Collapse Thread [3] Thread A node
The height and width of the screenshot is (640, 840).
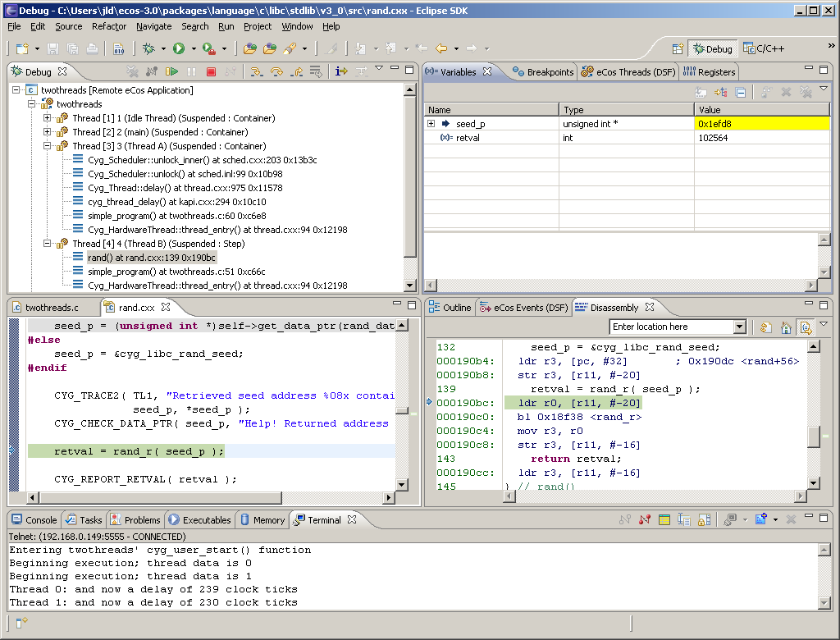(47, 146)
